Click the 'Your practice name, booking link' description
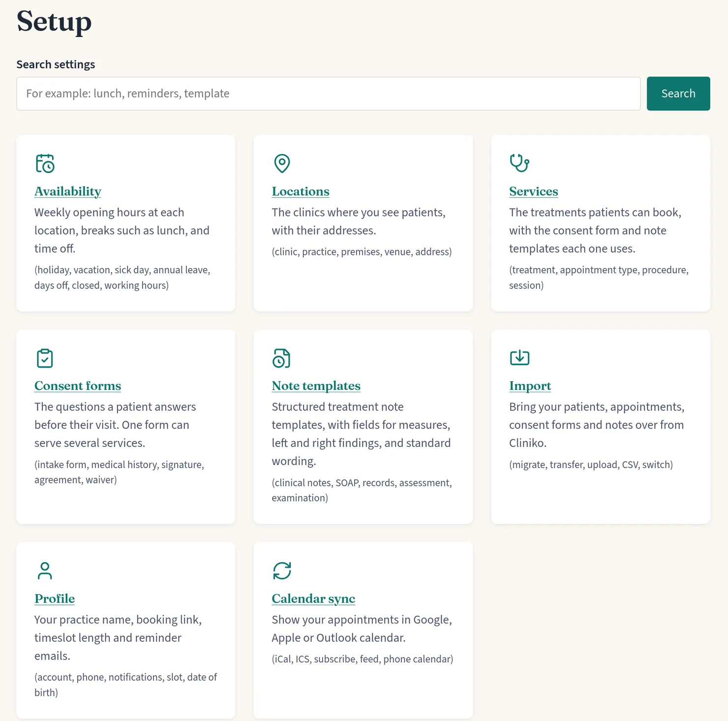The image size is (728, 721). (x=118, y=638)
